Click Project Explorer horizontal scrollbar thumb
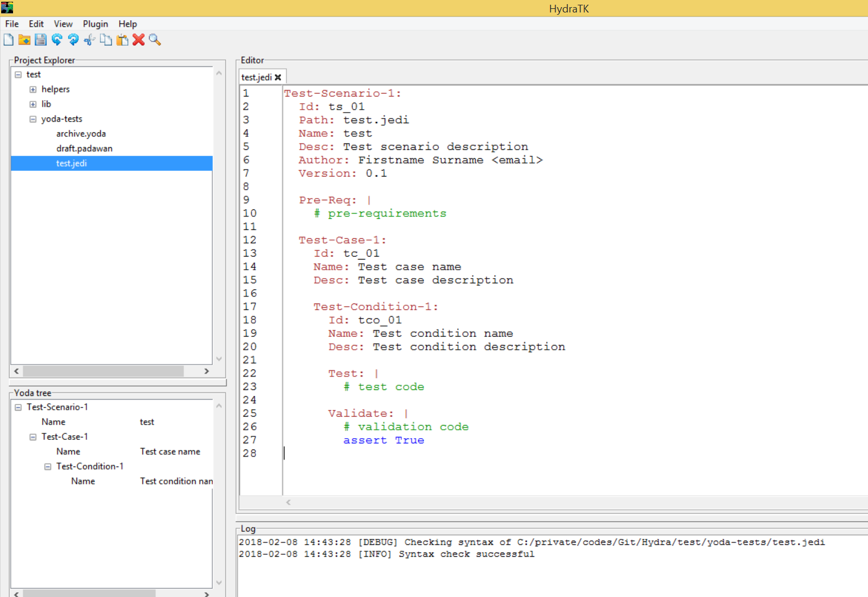The width and height of the screenshot is (868, 597). point(103,371)
